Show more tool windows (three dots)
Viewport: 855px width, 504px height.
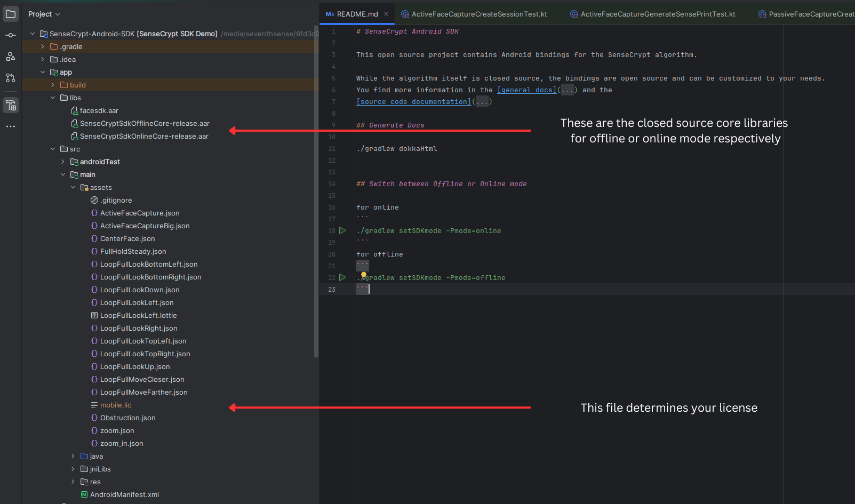(11, 126)
